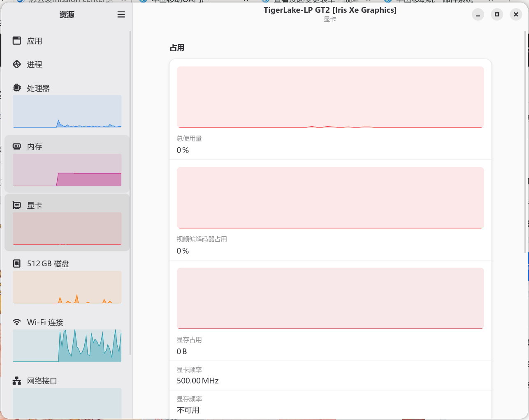Viewport: 529px width, 420px height.
Task: Open the hamburger menu beside 资源
Action: click(121, 14)
